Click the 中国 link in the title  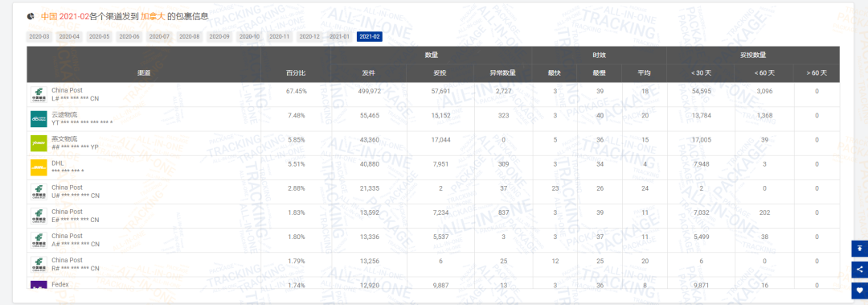coord(49,16)
